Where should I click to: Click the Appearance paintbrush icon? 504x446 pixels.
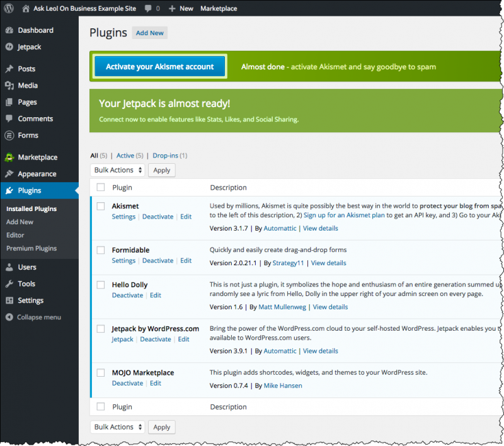[x=9, y=174]
